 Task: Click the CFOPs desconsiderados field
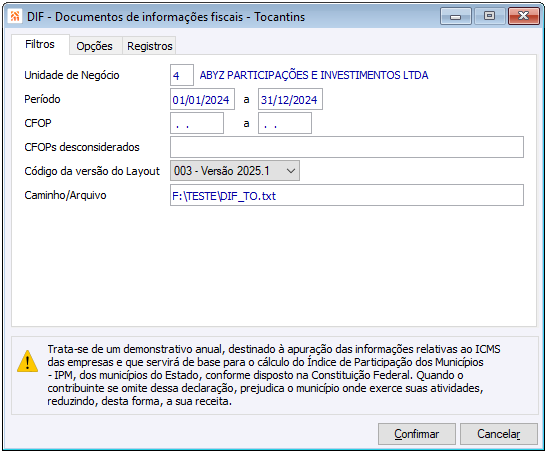point(347,147)
